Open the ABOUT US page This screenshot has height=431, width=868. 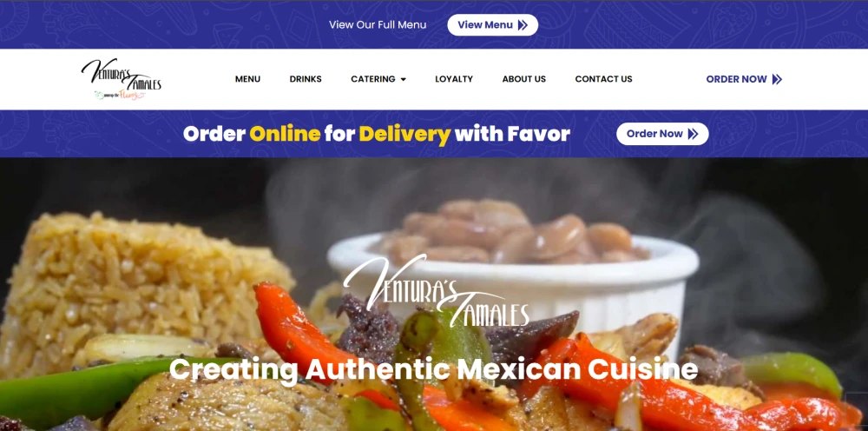(523, 79)
